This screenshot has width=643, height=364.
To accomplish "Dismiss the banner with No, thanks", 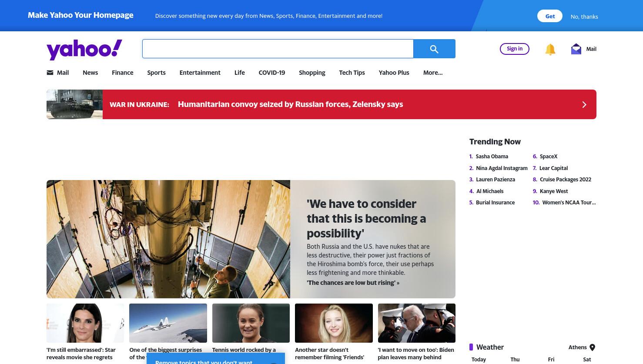I will point(584,17).
